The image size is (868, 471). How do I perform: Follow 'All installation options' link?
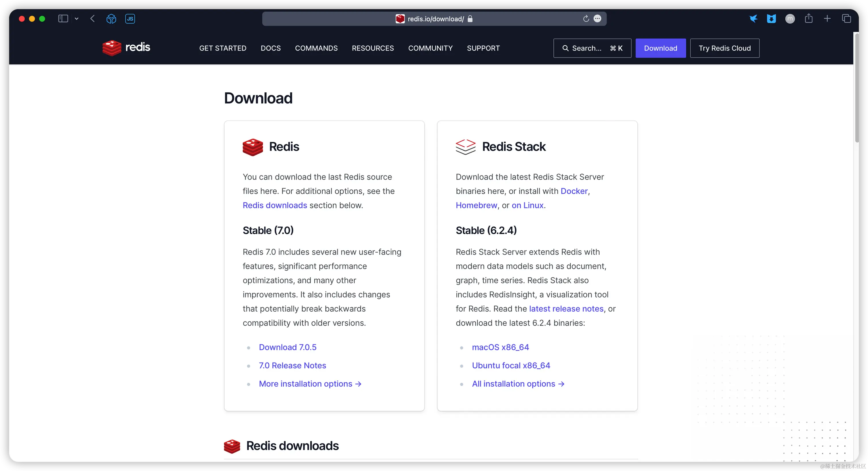pos(518,384)
